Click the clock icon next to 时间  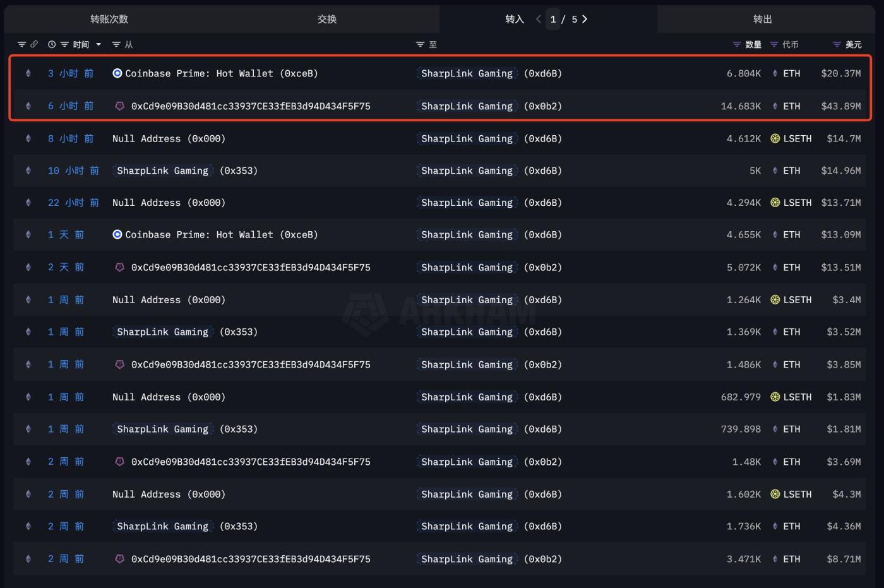pos(52,44)
